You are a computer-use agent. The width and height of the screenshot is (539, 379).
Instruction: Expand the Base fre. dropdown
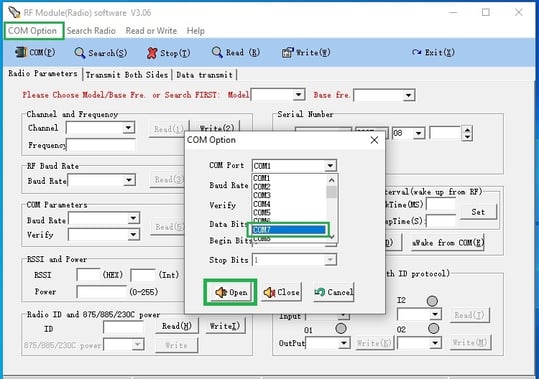coord(408,95)
